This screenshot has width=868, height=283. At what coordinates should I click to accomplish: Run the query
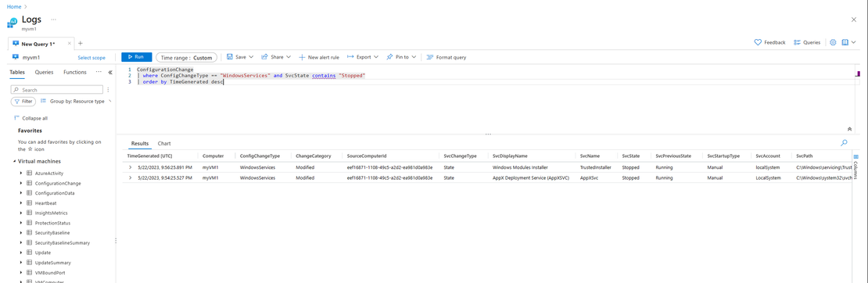(x=136, y=57)
